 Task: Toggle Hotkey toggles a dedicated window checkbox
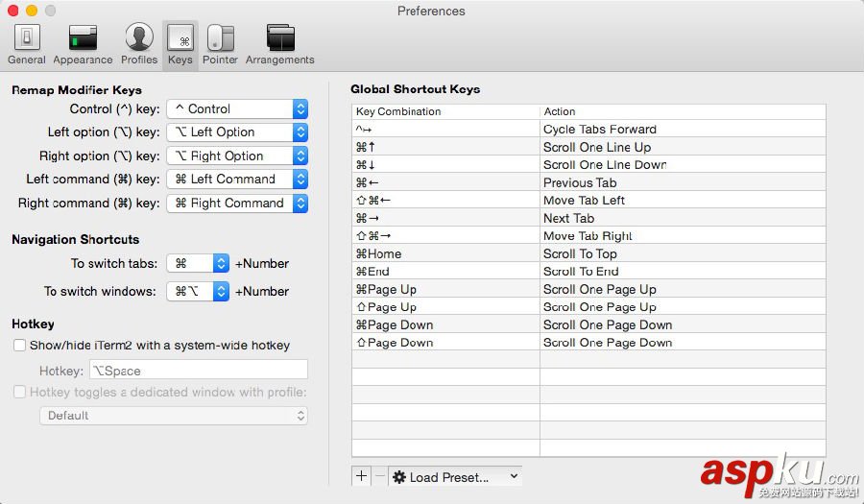[x=20, y=392]
